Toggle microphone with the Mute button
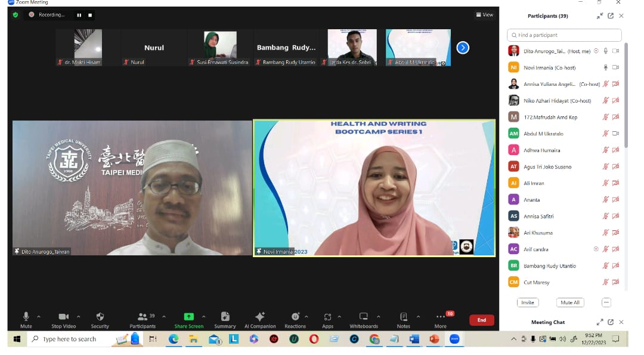 [26, 317]
